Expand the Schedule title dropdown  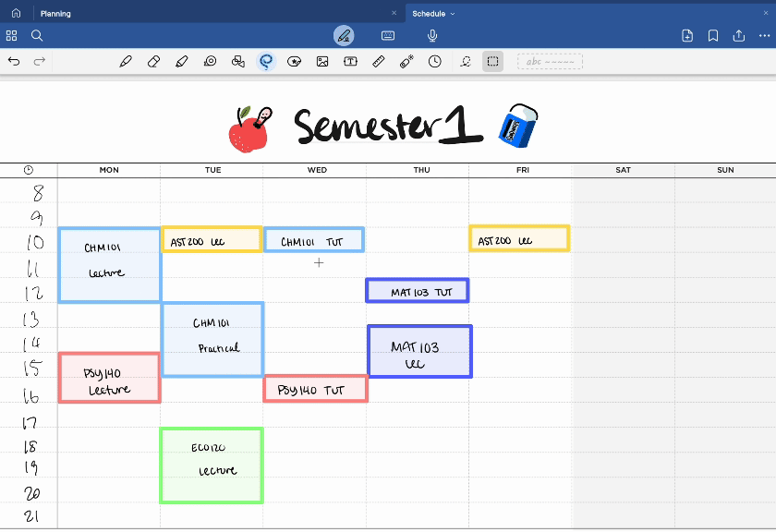[453, 14]
